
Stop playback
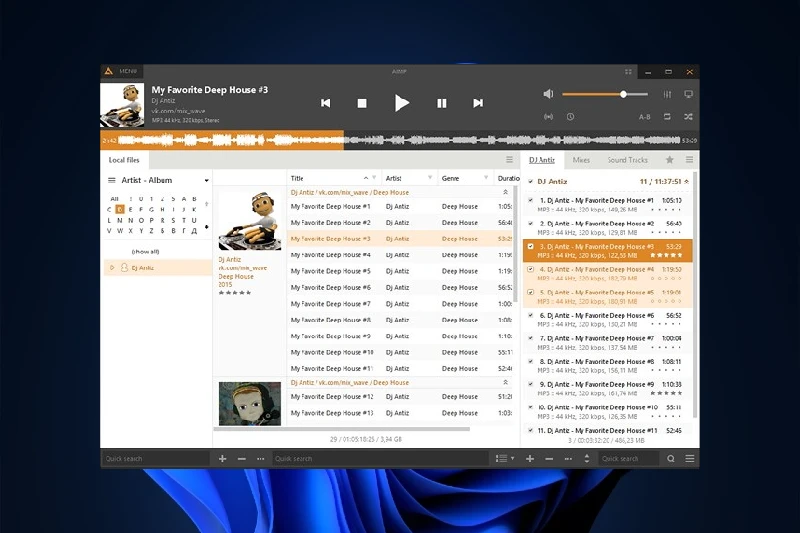point(362,103)
